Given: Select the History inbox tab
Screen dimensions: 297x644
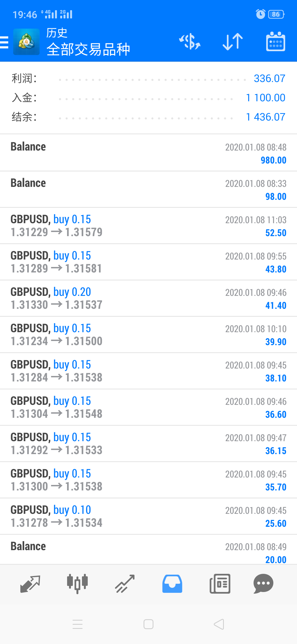Looking at the screenshot, I should click(172, 583).
